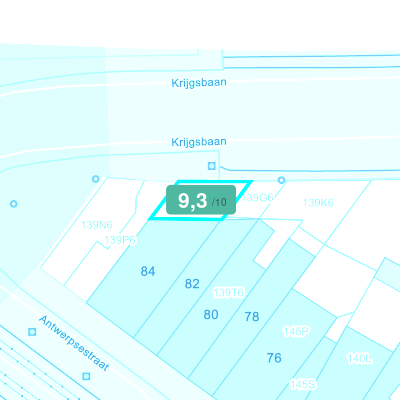Click cadastral label 139T6

(x=229, y=293)
